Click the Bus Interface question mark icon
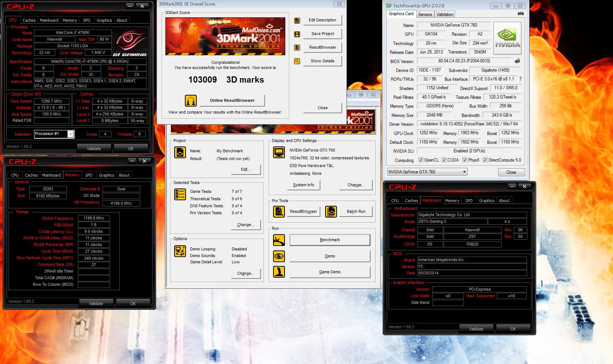The width and height of the screenshot is (613, 364). [520, 79]
